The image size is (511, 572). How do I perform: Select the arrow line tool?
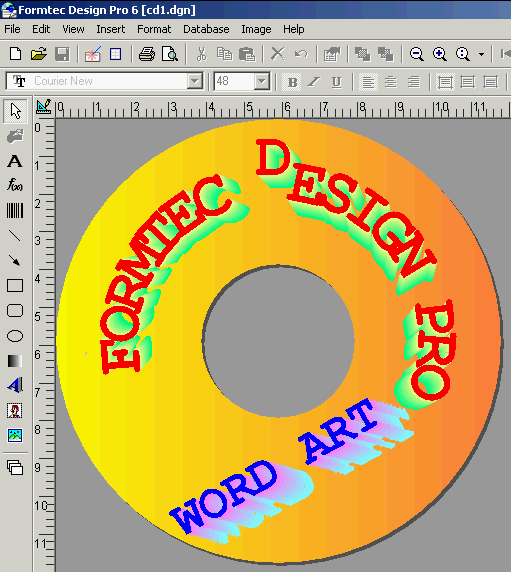(x=15, y=260)
